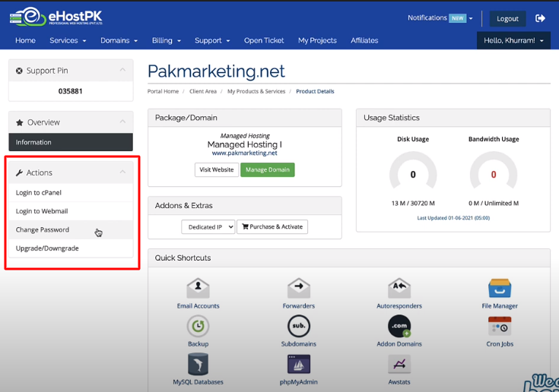559x392 pixels.
Task: Open the Backup shortcut icon
Action: [x=198, y=326]
